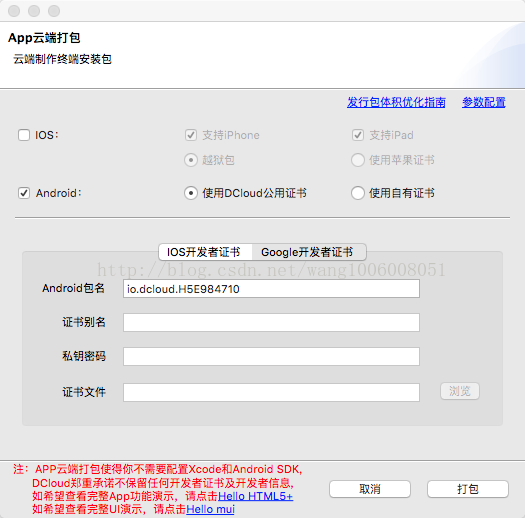Viewport: 525px width, 518px height.
Task: Open the Hello HTML5+ demo link
Action: (255, 496)
